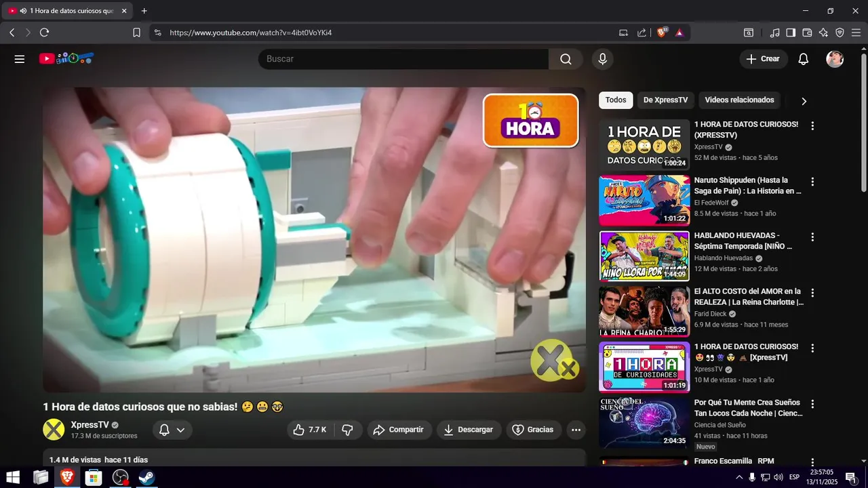Click the Gracias super thanks button

534,430
